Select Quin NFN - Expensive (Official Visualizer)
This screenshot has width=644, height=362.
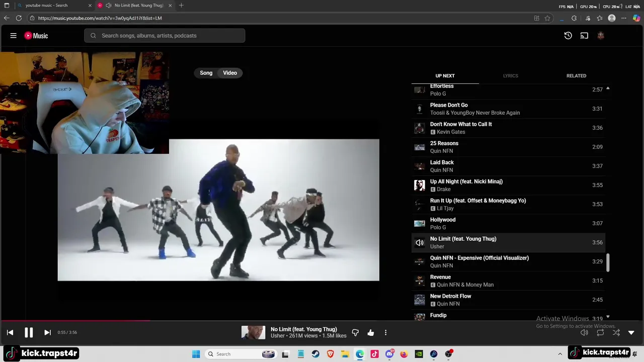(x=508, y=261)
